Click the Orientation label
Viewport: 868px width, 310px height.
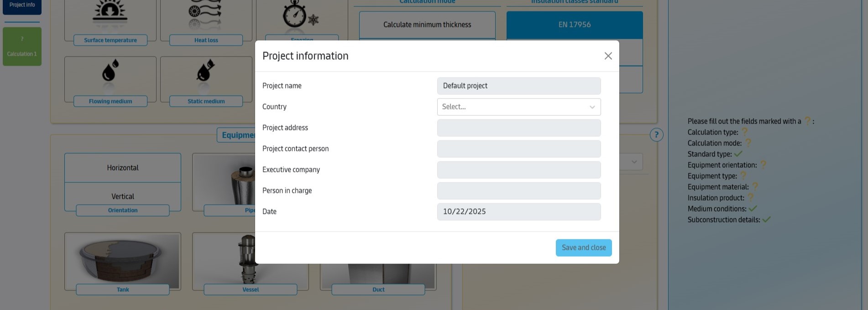pyautogui.click(x=123, y=210)
